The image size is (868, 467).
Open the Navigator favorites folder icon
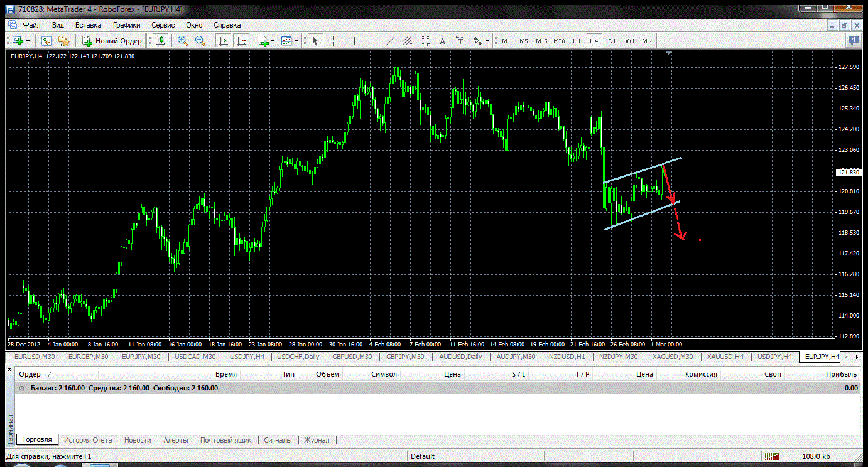pos(63,41)
